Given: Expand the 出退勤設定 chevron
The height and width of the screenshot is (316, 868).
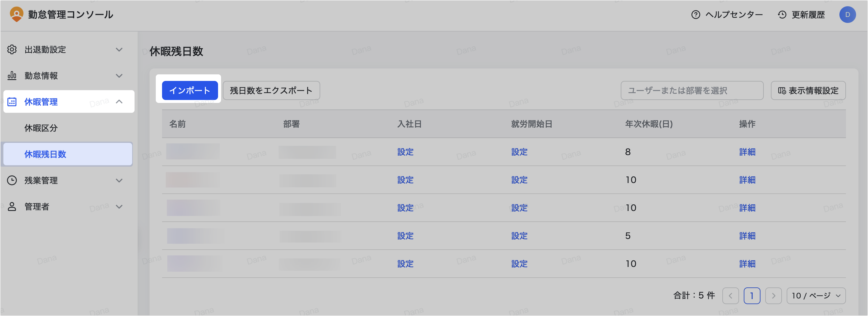Looking at the screenshot, I should [x=119, y=49].
